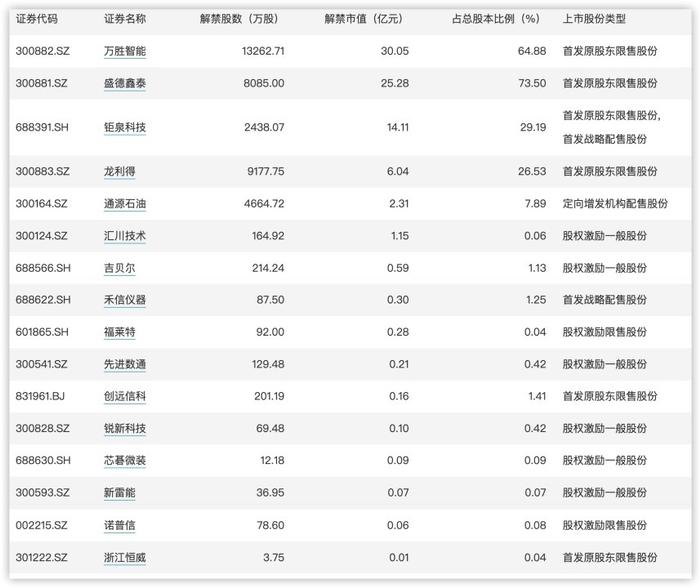
Task: Click the market value 6.04
Action: (398, 171)
